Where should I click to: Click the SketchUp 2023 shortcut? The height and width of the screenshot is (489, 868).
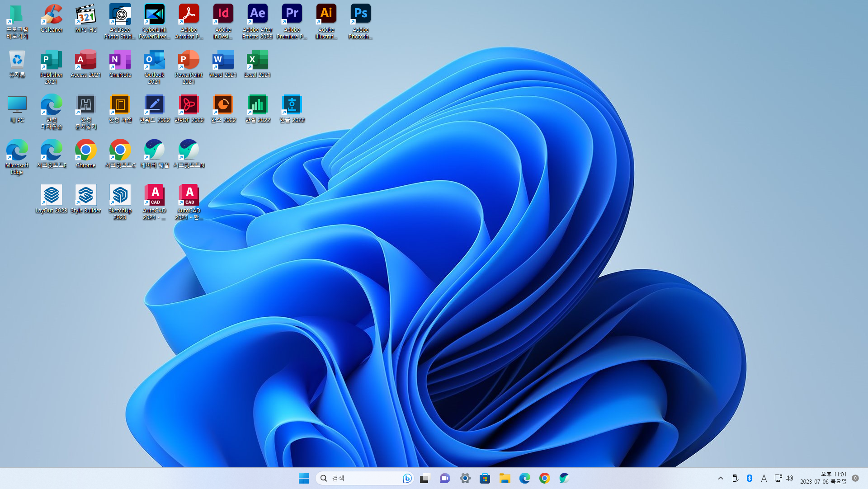coord(120,201)
